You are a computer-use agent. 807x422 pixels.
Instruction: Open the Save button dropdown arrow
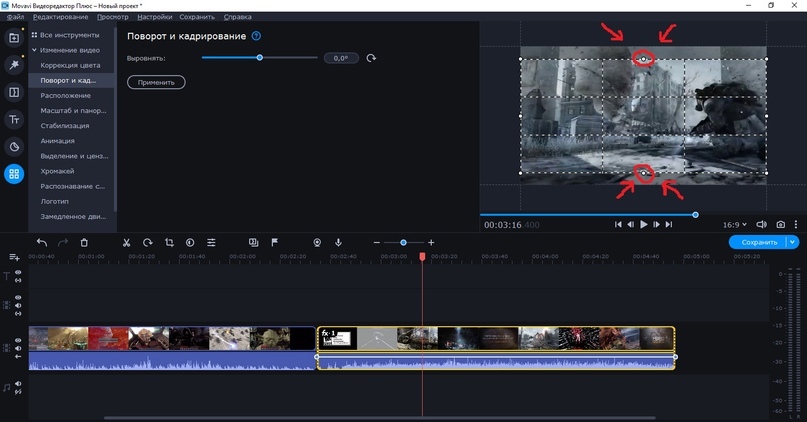(x=792, y=242)
